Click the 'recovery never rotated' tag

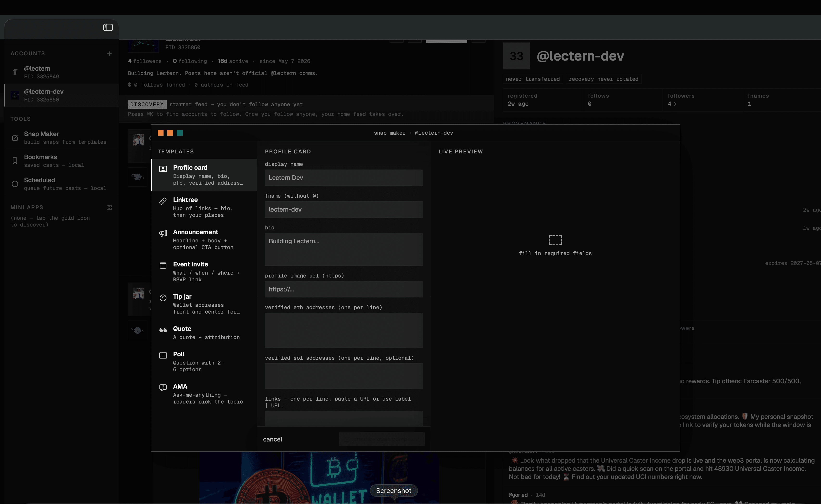[x=603, y=79]
